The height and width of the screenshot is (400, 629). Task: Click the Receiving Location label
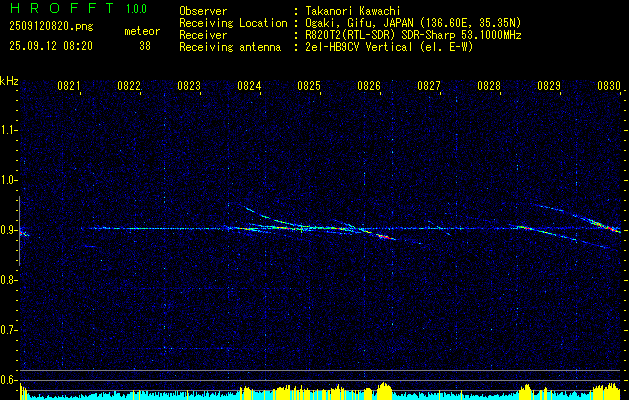233,23
